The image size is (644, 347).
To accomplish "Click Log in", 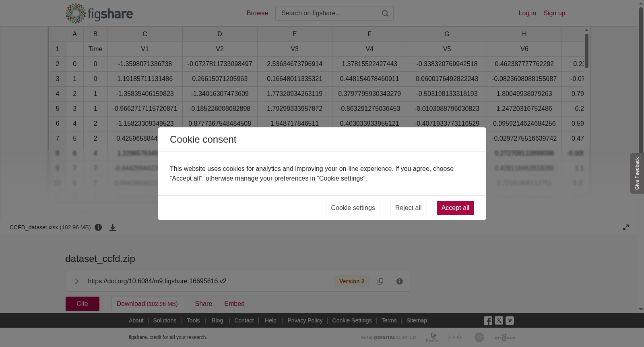I will coord(527,13).
